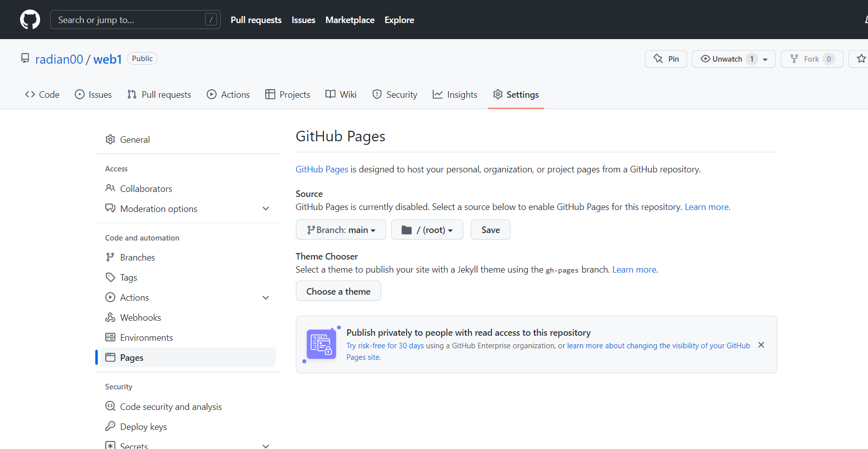Viewport: 868px width, 449px height.
Task: Click the Webhooks icon in sidebar
Action: pyautogui.click(x=110, y=317)
